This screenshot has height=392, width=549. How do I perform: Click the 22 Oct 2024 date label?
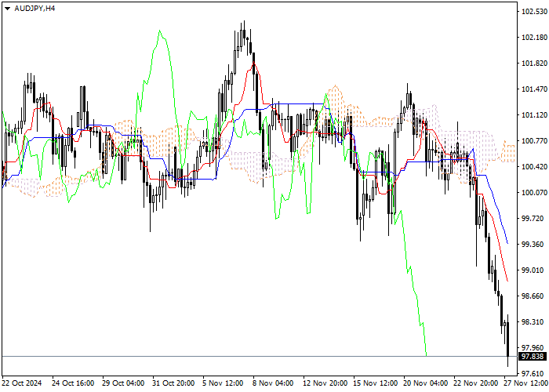[x=22, y=383]
